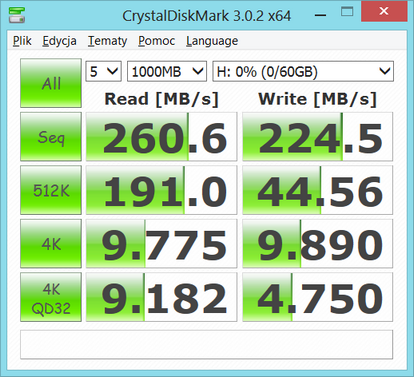Open the Language menu
This screenshot has width=414, height=377.
212,41
